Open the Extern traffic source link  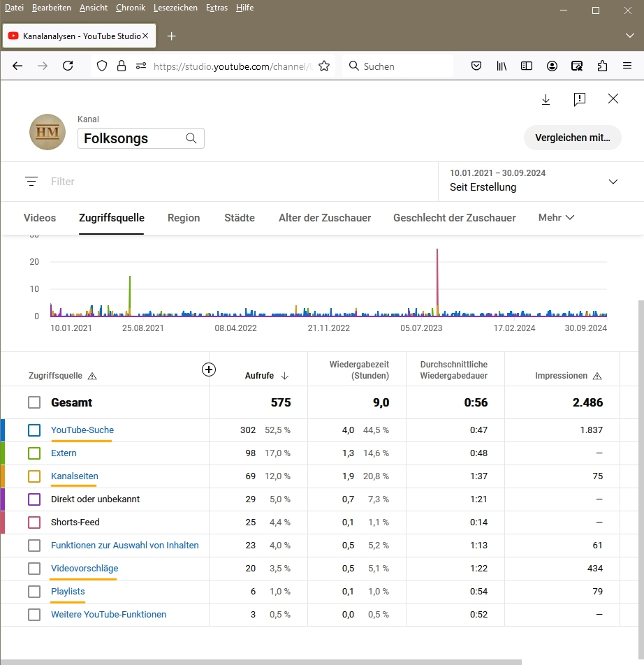[x=64, y=453]
